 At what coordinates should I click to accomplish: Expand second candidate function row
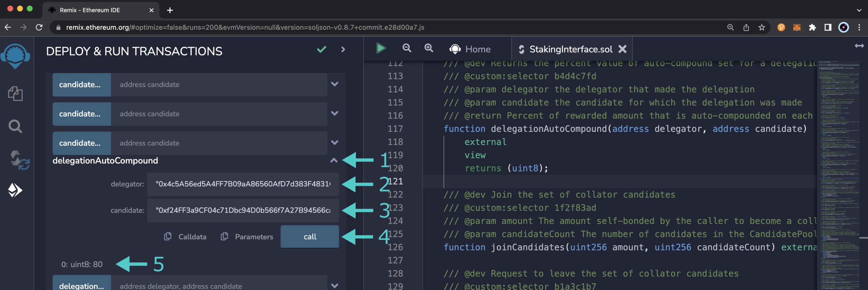click(x=334, y=114)
